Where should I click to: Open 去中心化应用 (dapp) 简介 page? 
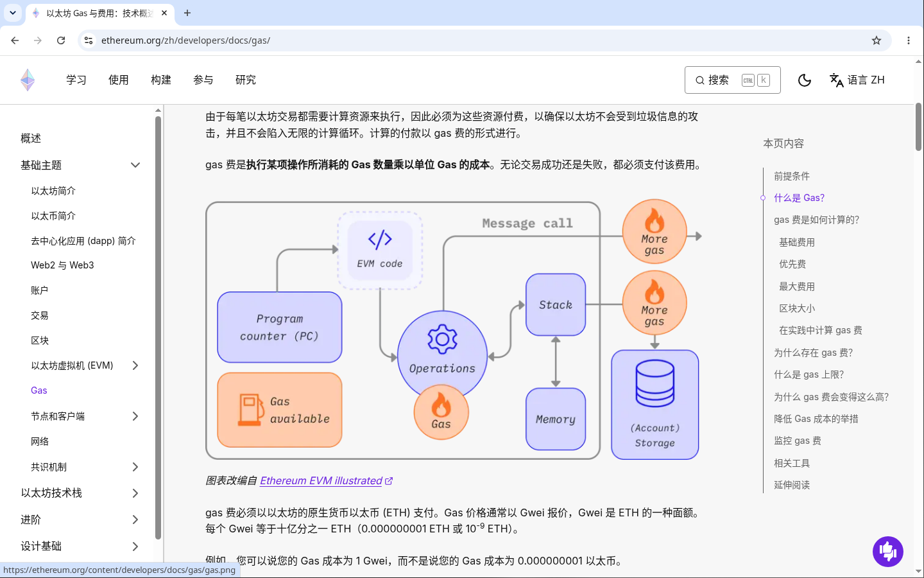tap(83, 241)
